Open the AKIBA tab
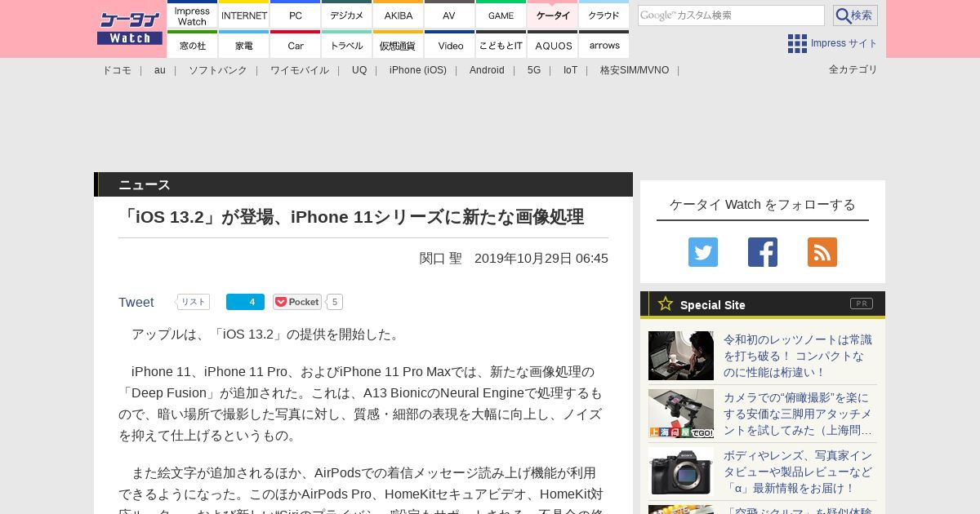The height and width of the screenshot is (514, 980). (399, 15)
